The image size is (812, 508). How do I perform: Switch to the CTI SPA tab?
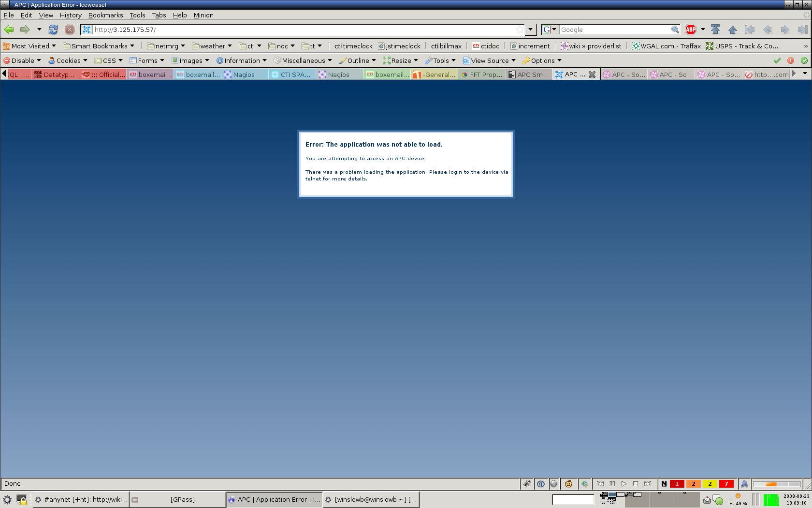pos(291,75)
